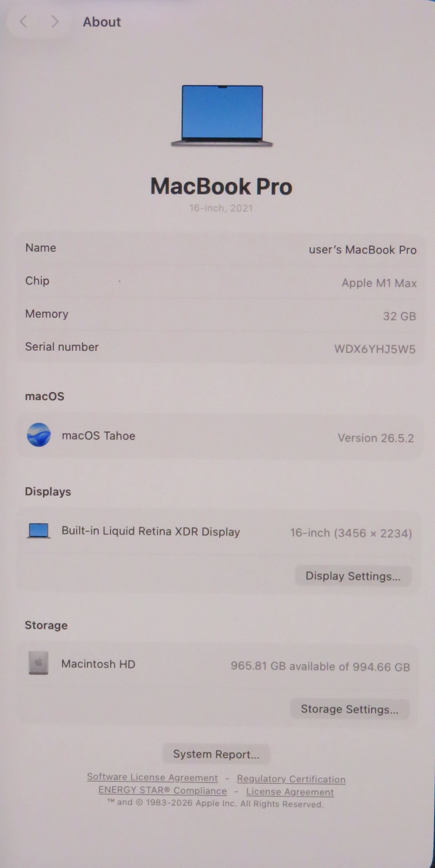Open the System Report

coord(216,754)
